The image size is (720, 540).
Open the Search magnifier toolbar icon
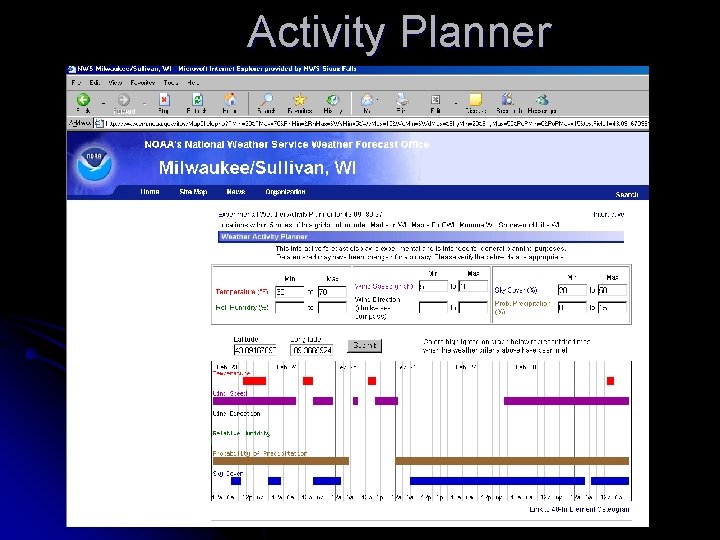click(266, 99)
